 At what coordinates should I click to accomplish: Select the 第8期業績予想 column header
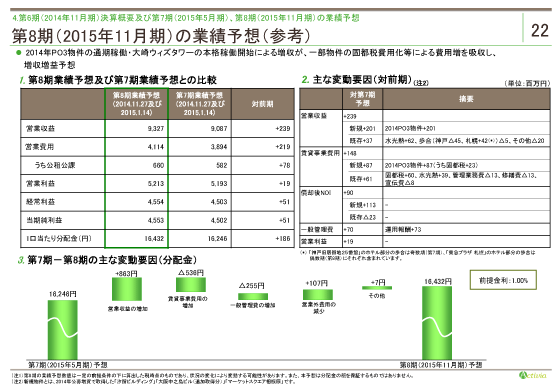[136, 104]
